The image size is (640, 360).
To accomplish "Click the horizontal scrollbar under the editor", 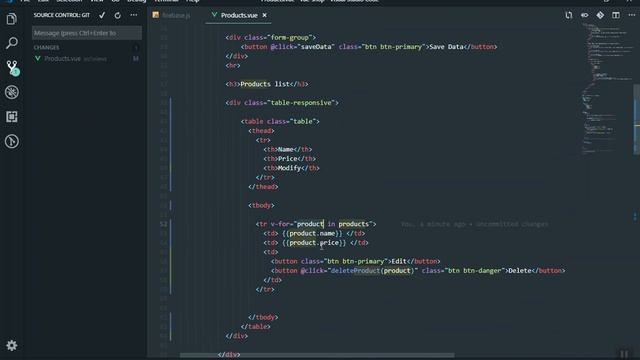I will 317,355.
